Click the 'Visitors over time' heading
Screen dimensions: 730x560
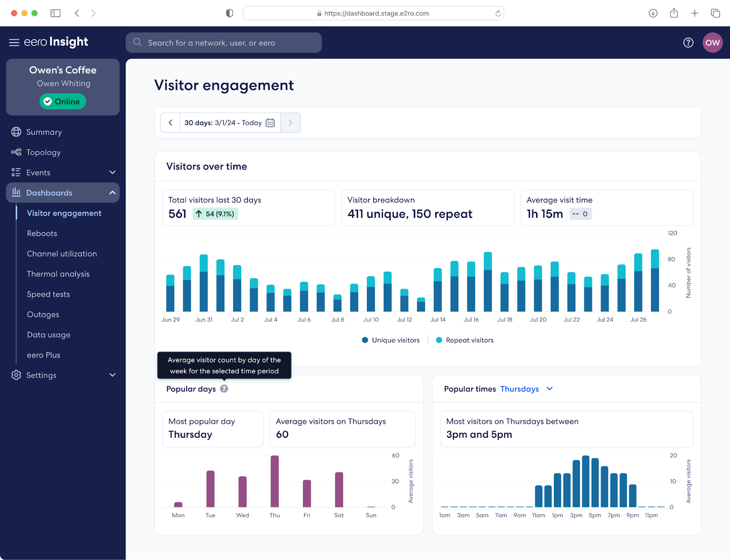207,166
